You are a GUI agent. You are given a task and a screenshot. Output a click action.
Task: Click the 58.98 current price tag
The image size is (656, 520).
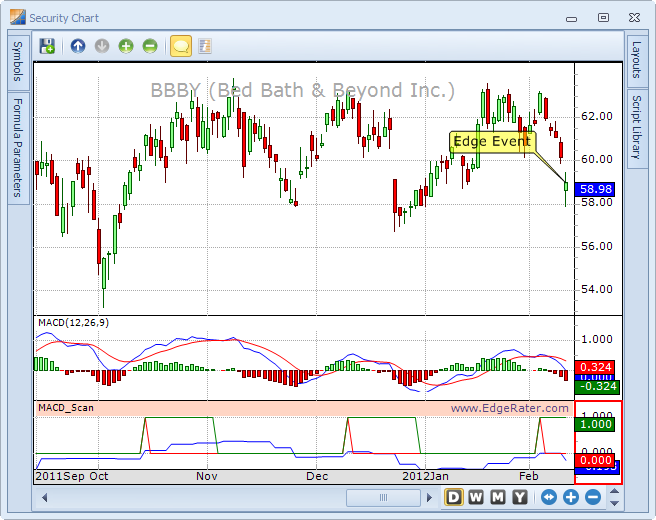595,189
